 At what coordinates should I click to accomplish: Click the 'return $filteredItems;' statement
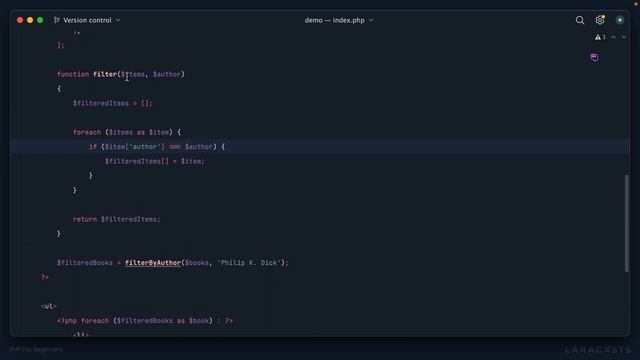[x=117, y=219]
